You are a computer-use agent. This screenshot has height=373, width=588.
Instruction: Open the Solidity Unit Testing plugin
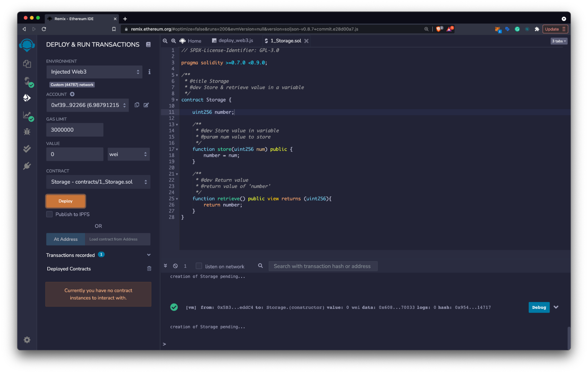[27, 149]
